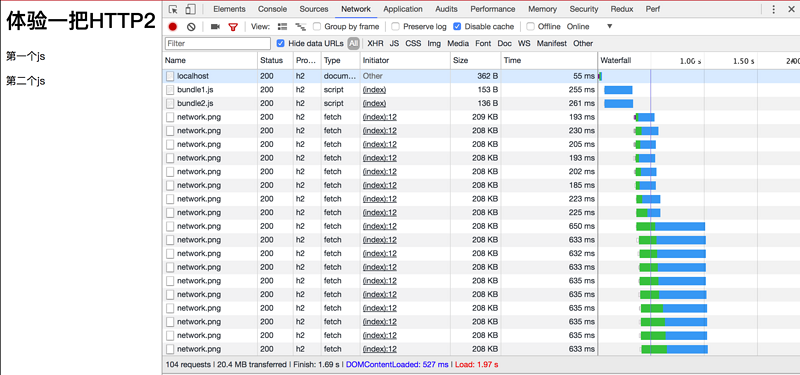This screenshot has width=800, height=375.
Task: Switch to the large request rows view icon
Action: pos(283,27)
